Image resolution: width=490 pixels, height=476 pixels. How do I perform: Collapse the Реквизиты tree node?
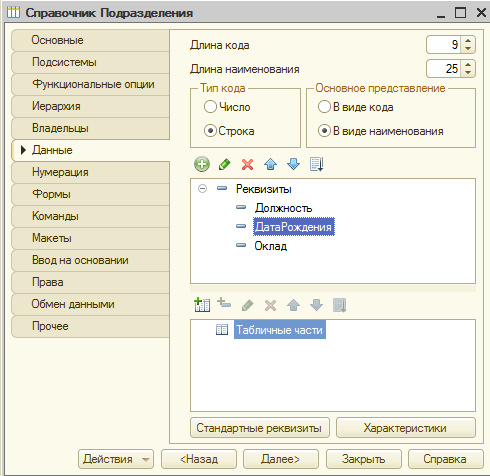202,189
